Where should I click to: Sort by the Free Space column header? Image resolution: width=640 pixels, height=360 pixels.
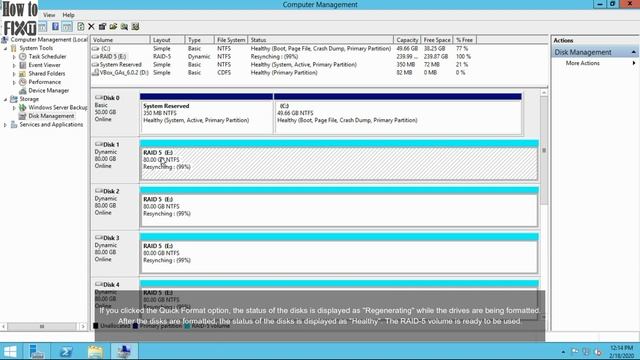click(437, 40)
